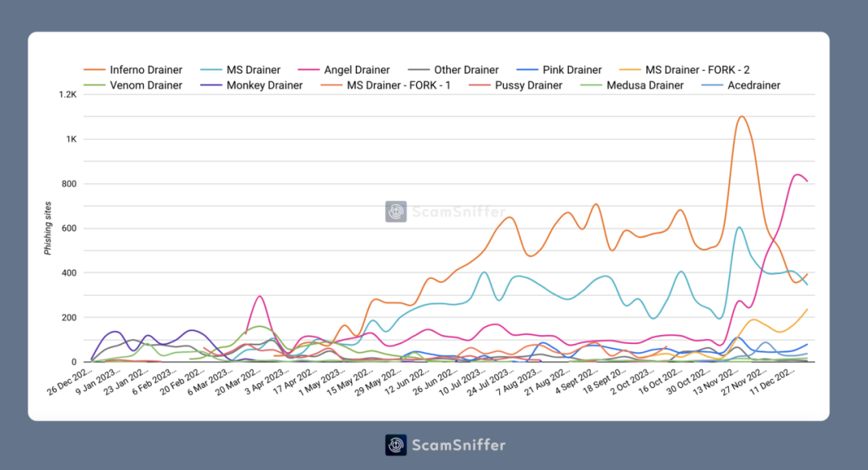The width and height of the screenshot is (868, 470).
Task: Click the 1.2K y-axis label
Action: [68, 95]
